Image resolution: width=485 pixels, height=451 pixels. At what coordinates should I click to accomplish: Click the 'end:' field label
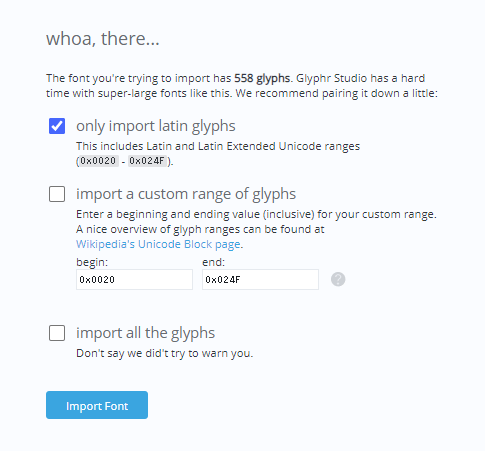coord(213,262)
